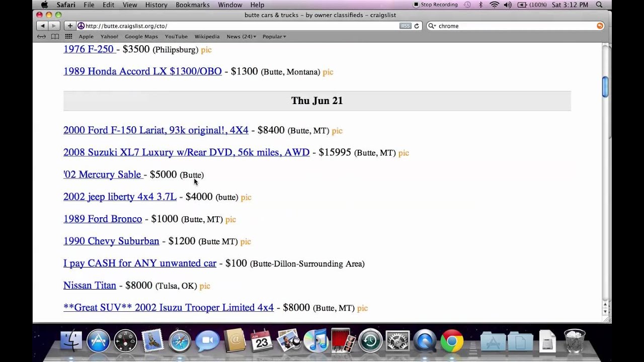Expand the Popular bookmarks dropdown

[274, 36]
